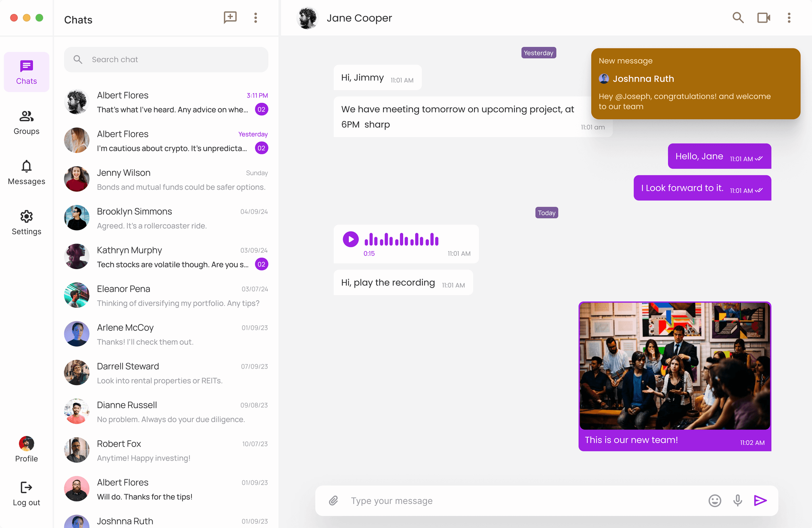The width and height of the screenshot is (812, 528).
Task: Seek within the audio waveform
Action: click(401, 240)
